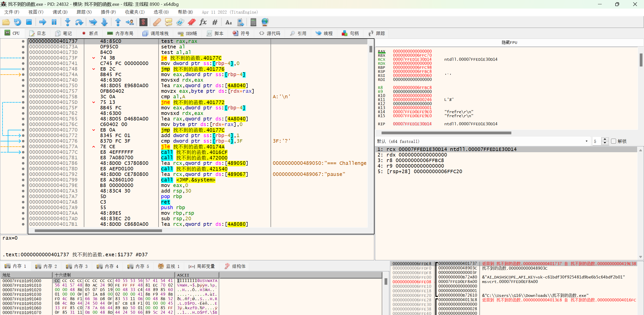Pause execution with the pause icon

54,22
